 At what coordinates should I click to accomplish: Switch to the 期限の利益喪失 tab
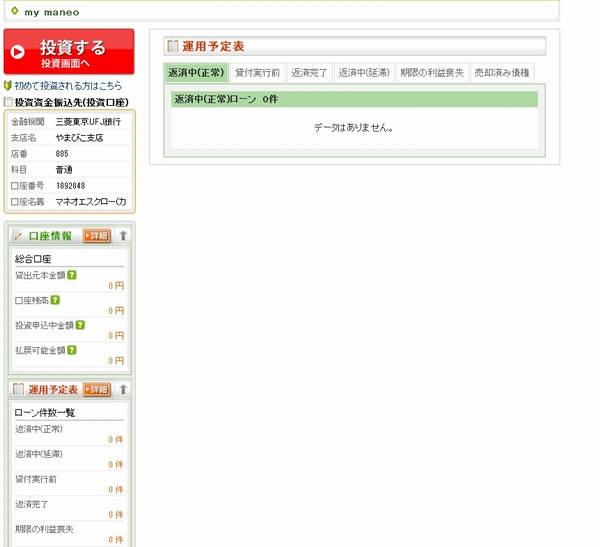tap(432, 73)
